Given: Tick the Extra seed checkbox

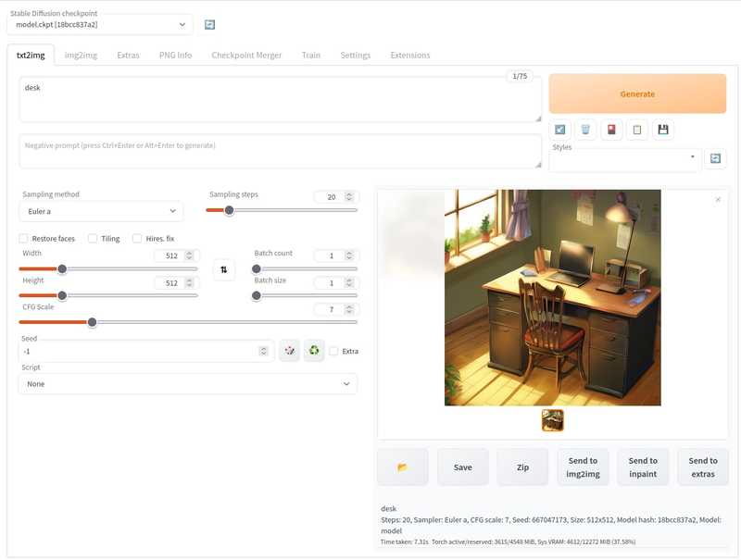Looking at the screenshot, I should point(333,351).
